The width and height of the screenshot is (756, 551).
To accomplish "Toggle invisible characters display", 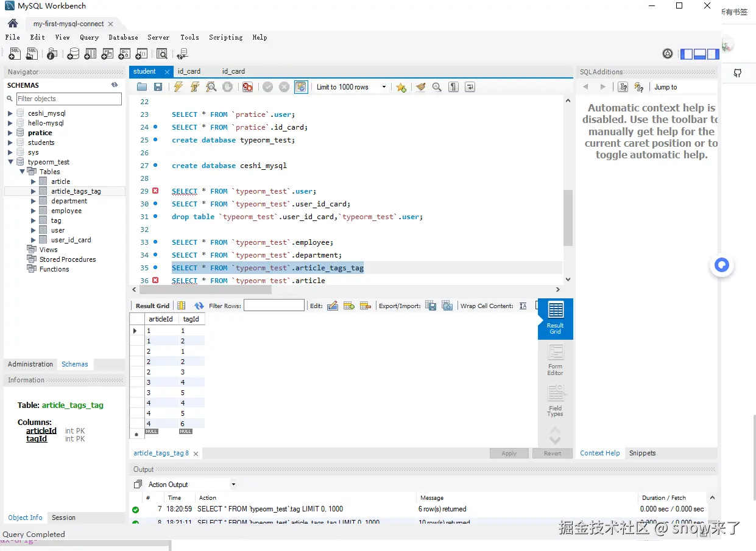I will (x=453, y=87).
